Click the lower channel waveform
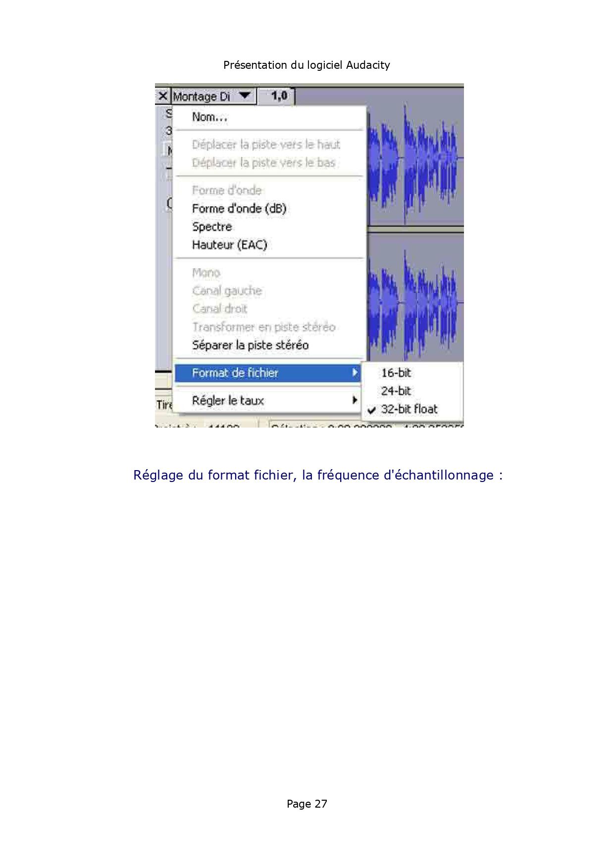The width and height of the screenshot is (614, 868). [x=416, y=302]
